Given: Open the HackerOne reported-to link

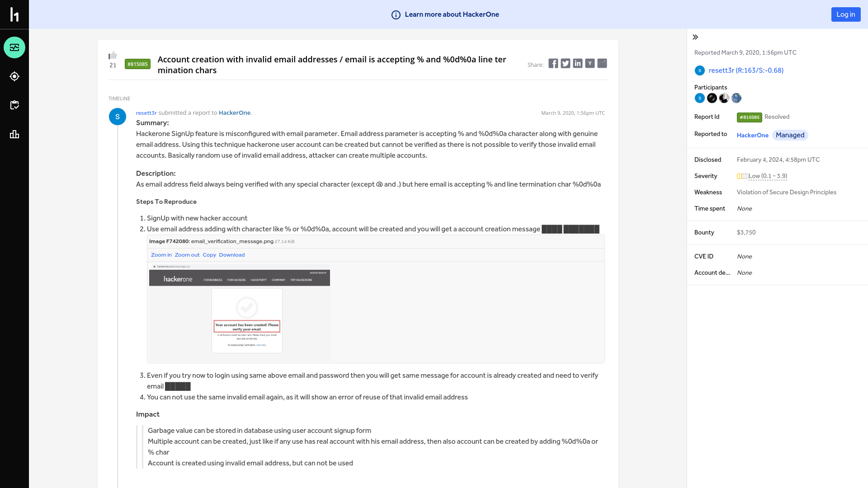Looking at the screenshot, I should tap(752, 135).
